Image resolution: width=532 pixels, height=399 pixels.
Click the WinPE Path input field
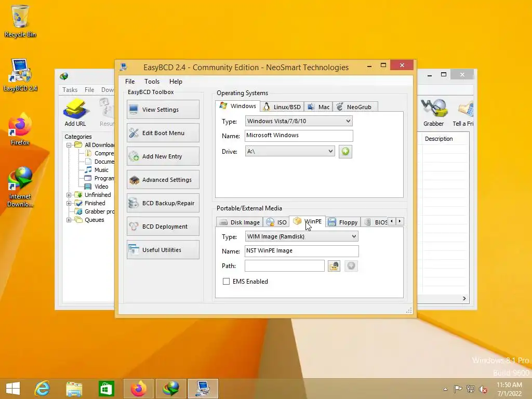click(284, 265)
